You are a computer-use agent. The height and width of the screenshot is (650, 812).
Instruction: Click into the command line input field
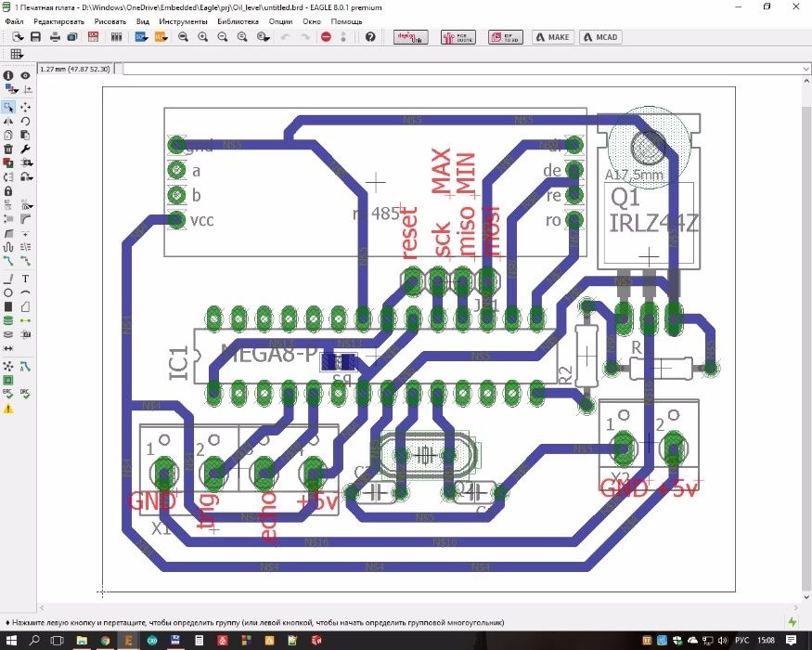(x=462, y=69)
